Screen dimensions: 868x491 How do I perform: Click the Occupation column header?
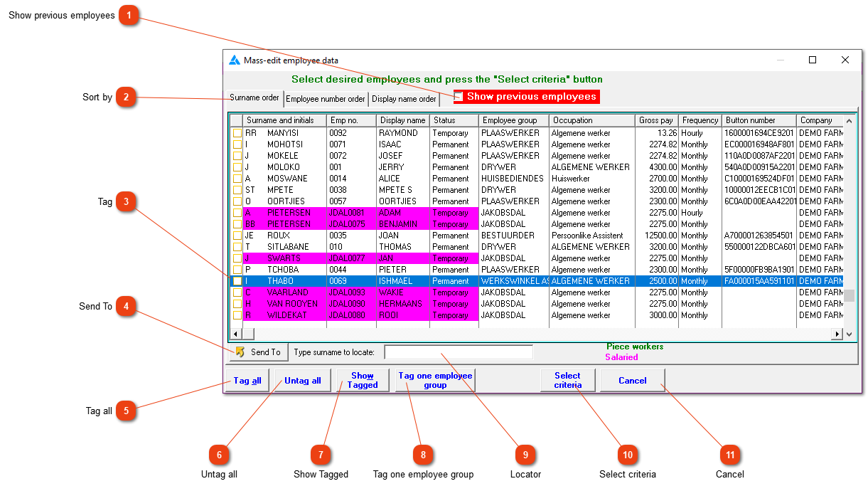592,120
